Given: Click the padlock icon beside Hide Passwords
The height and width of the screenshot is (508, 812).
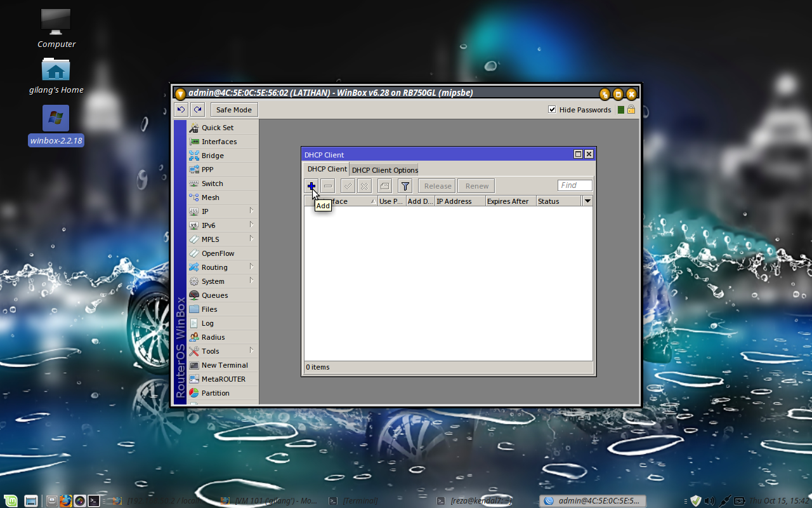Looking at the screenshot, I should 631,110.
